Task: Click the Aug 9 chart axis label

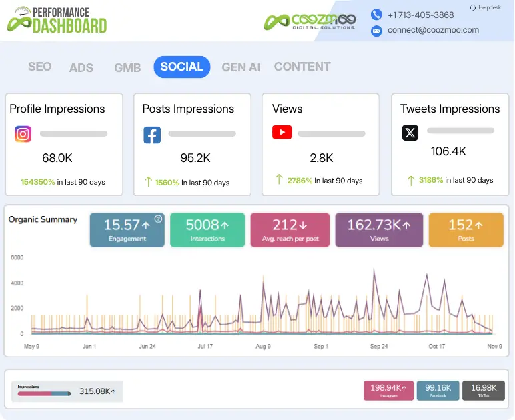Action: 263,347
